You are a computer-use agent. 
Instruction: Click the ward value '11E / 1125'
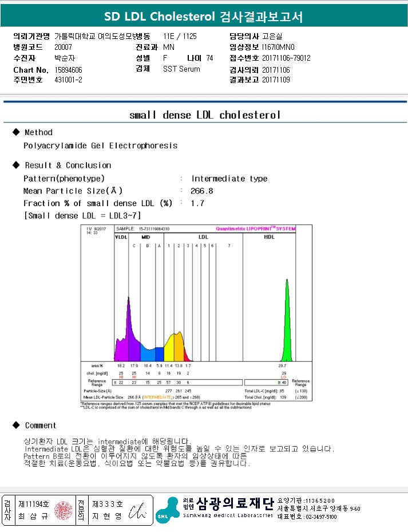(x=180, y=36)
